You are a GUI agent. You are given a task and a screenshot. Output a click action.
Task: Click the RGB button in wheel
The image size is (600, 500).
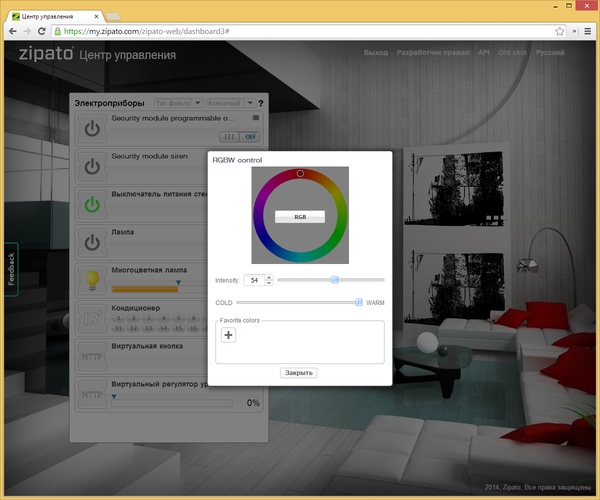pos(300,217)
